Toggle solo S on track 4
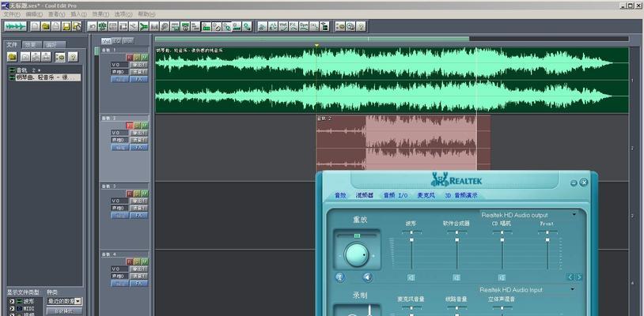This screenshot has height=316, width=644. coord(137,261)
